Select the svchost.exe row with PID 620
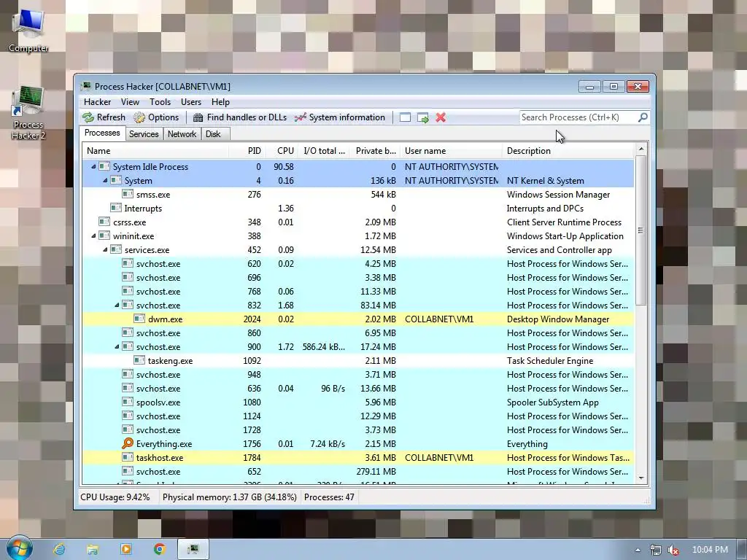The width and height of the screenshot is (747, 560). [x=357, y=264]
